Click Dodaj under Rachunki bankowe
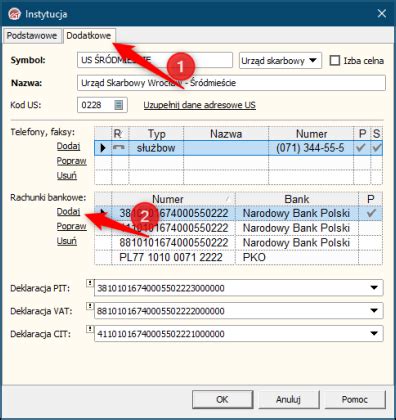Screen dimensions: 396x420 tap(68, 211)
